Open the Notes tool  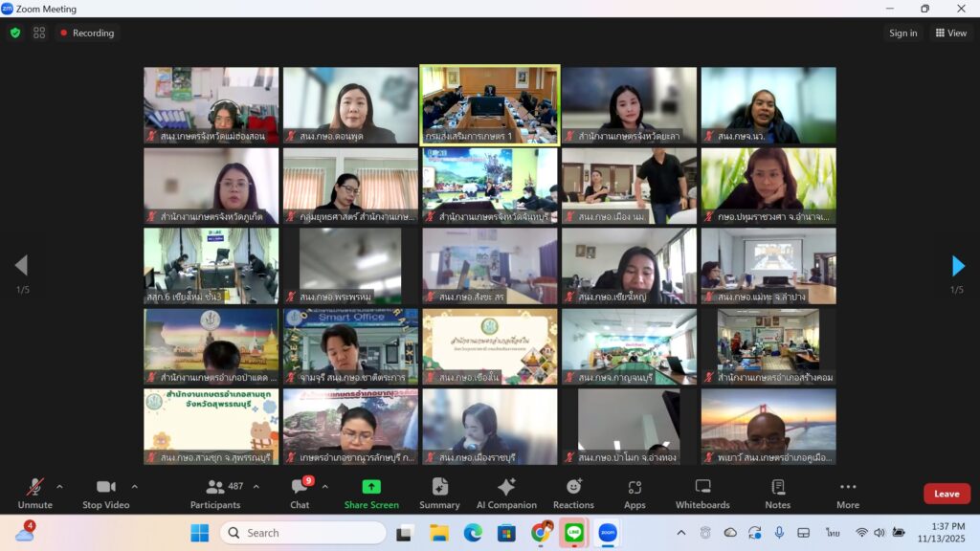coord(777,493)
